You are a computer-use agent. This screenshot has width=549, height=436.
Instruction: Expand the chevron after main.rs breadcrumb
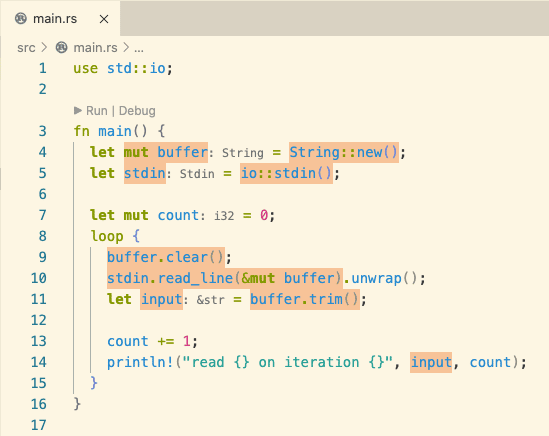[126, 47]
